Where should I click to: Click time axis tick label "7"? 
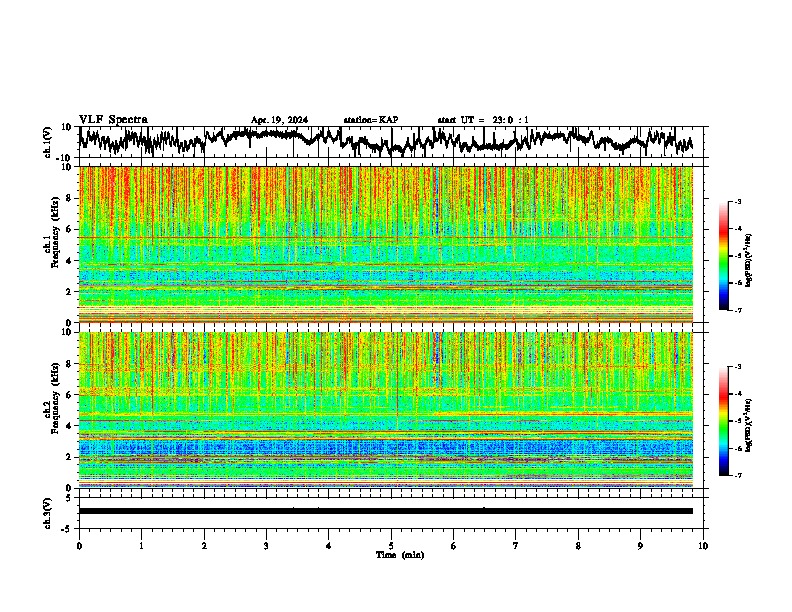(x=516, y=546)
